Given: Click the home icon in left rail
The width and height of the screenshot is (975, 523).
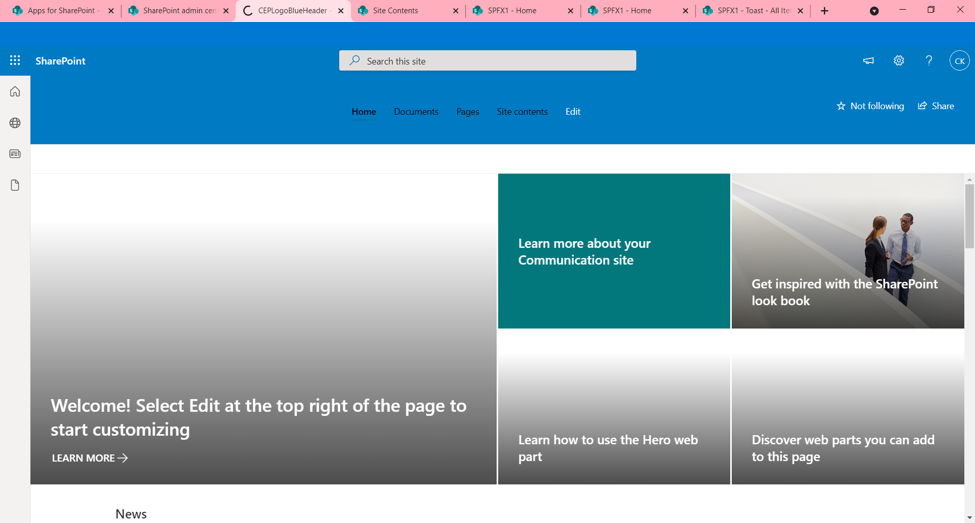Looking at the screenshot, I should tap(15, 92).
